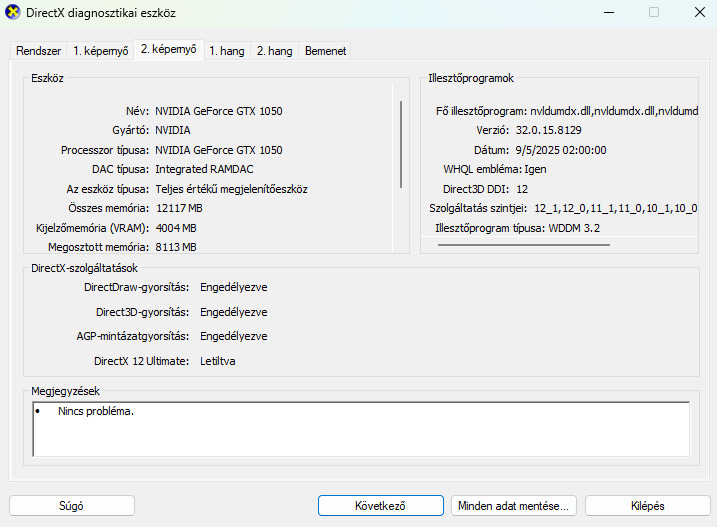
Task: Click the Integrated RAMDAC text
Action: coord(204,169)
